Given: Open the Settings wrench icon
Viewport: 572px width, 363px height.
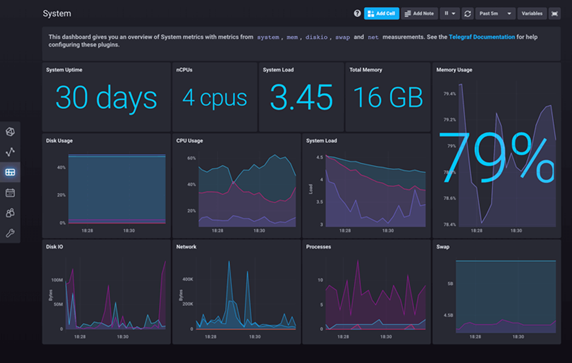Looking at the screenshot, I should click(10, 233).
